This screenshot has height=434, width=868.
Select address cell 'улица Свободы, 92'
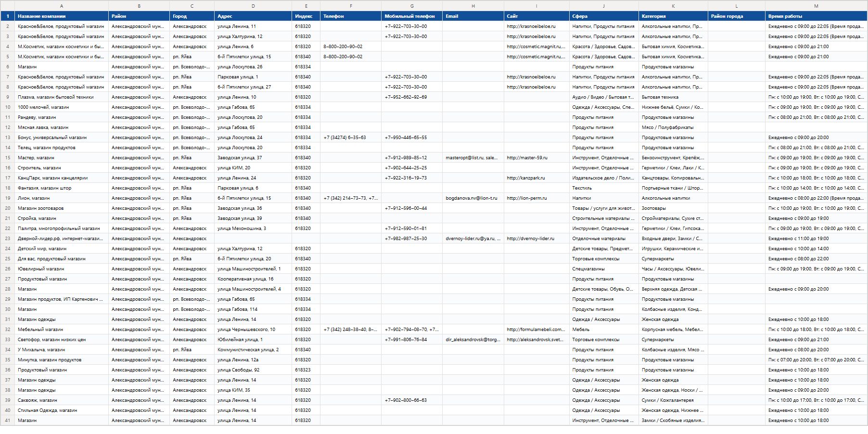(x=253, y=370)
